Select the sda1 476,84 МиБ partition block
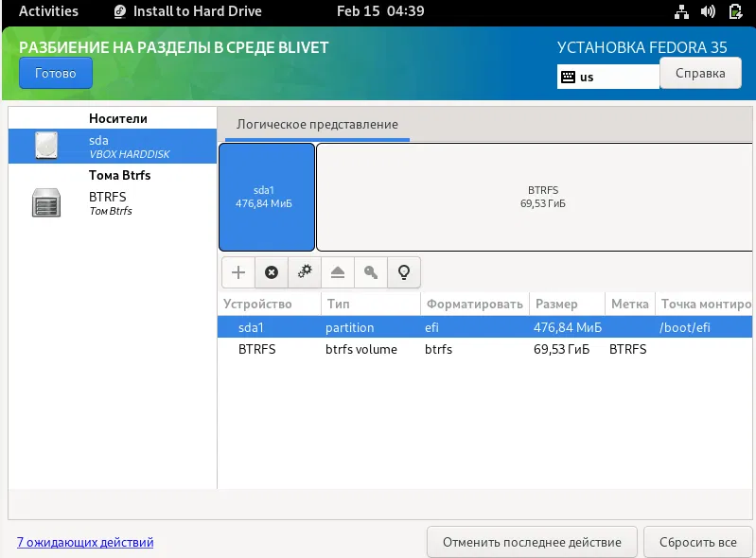This screenshot has width=756, height=558. (267, 197)
